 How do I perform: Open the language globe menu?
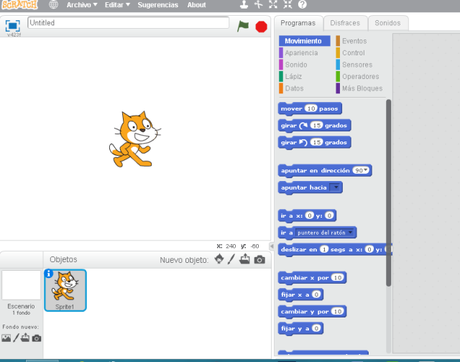pyautogui.click(x=53, y=5)
